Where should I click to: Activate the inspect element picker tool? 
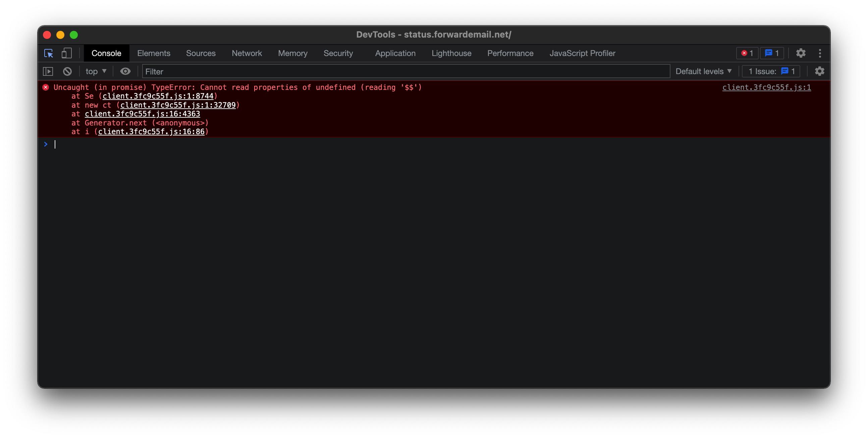(x=49, y=53)
